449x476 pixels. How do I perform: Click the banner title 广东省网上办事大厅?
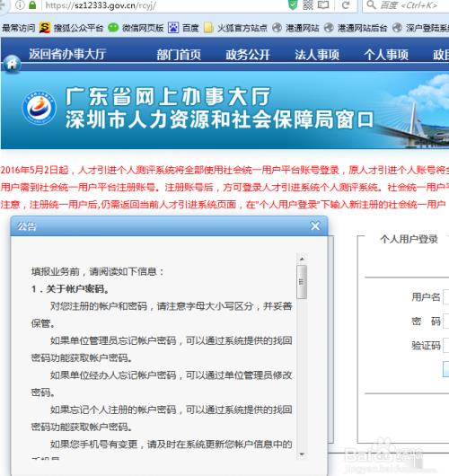(x=168, y=96)
